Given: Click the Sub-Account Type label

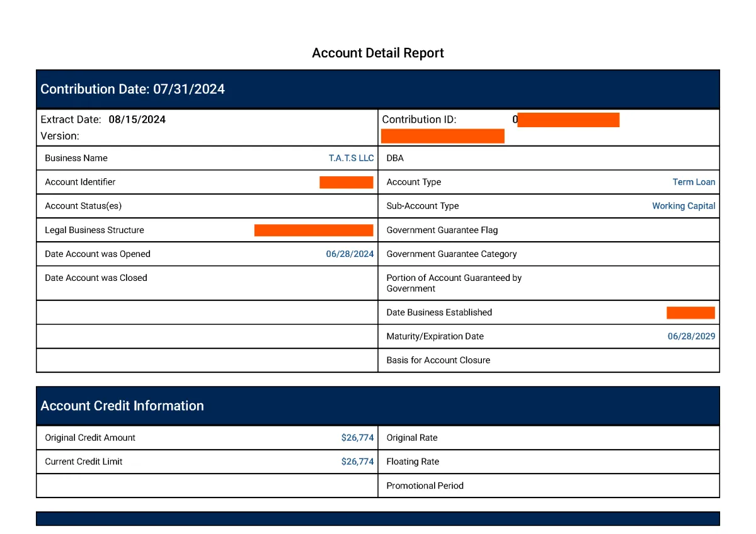Looking at the screenshot, I should pos(423,206).
